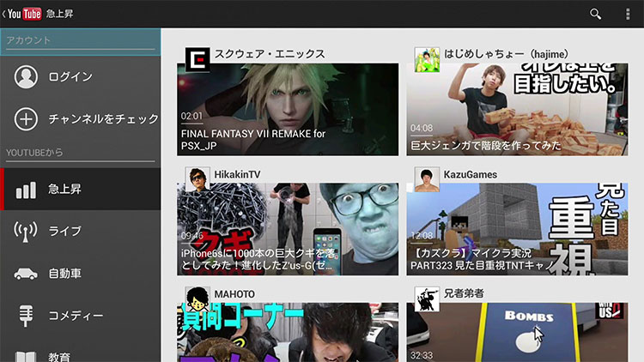Click the trending bar-chart icon
Screen dimensions: 644x362
pyautogui.click(x=26, y=190)
